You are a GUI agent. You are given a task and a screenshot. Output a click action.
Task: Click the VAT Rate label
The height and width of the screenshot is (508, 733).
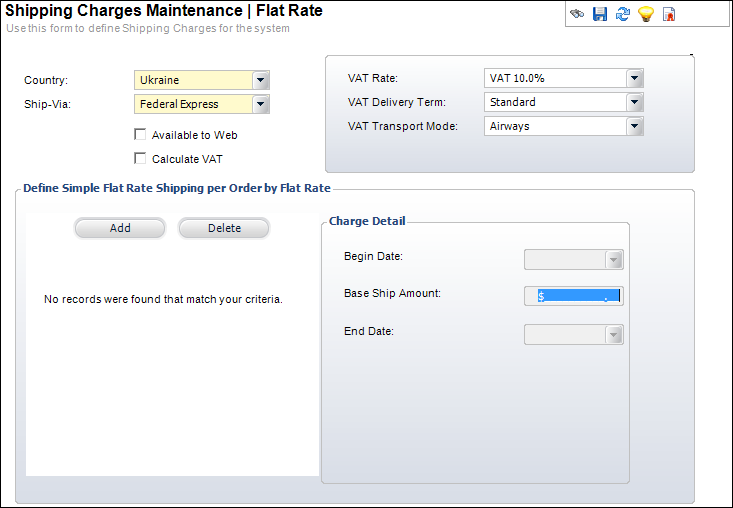tap(373, 78)
